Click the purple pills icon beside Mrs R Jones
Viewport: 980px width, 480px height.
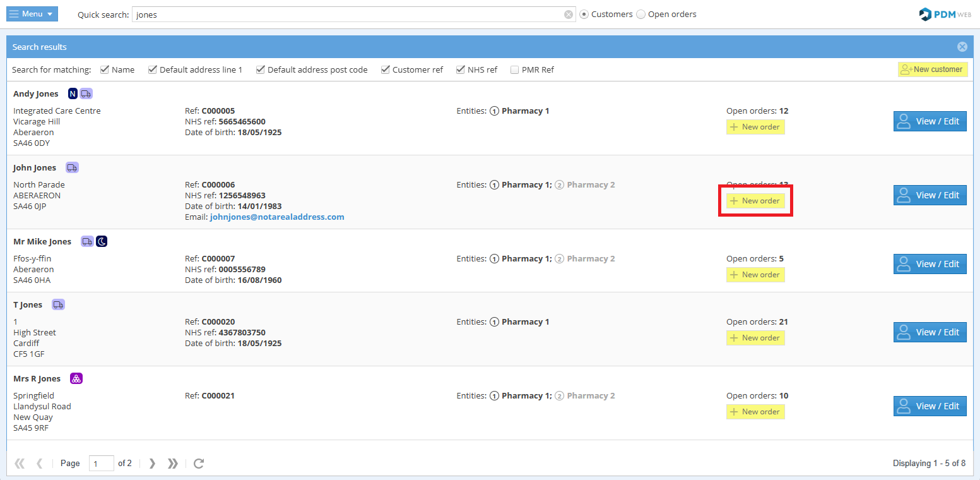(76, 379)
